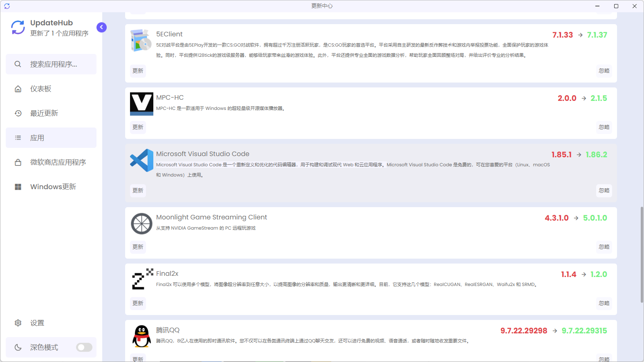The image size is (644, 362).
Task: Open 设置 settings page
Action: [x=51, y=323]
